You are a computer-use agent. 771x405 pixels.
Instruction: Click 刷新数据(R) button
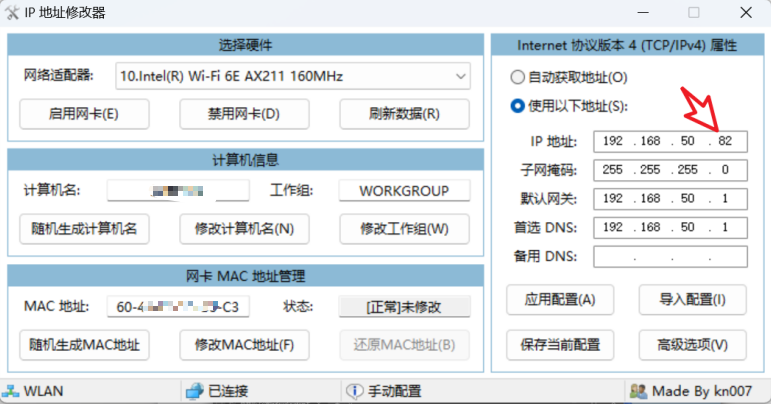pos(404,114)
